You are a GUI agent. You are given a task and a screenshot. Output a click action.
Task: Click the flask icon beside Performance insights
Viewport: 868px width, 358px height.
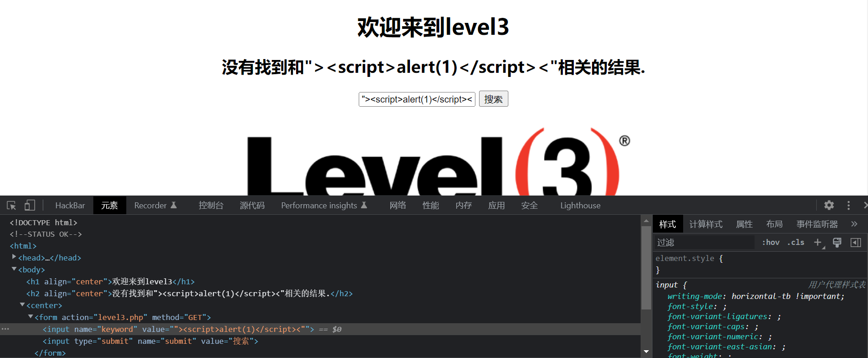364,206
